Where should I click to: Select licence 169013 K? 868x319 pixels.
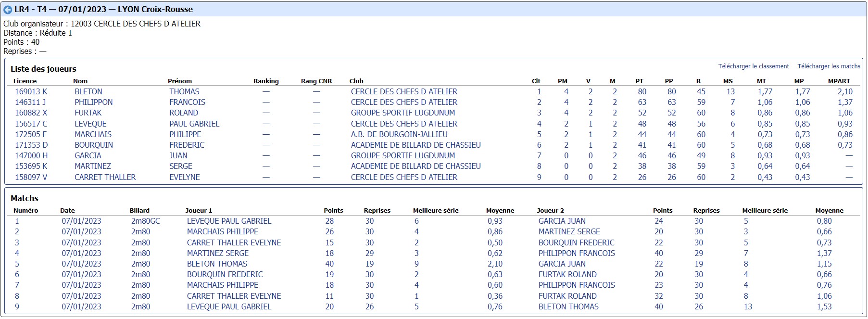[x=31, y=91]
